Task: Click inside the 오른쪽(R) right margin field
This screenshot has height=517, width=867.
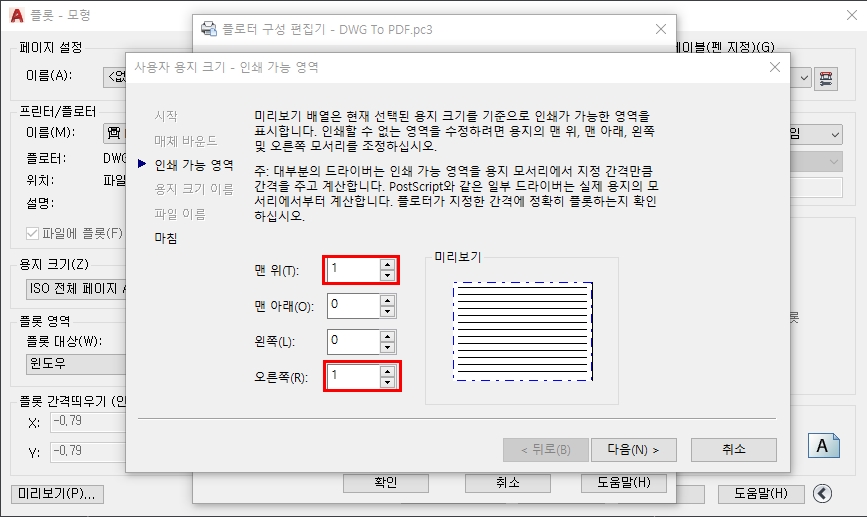Action: [x=353, y=377]
